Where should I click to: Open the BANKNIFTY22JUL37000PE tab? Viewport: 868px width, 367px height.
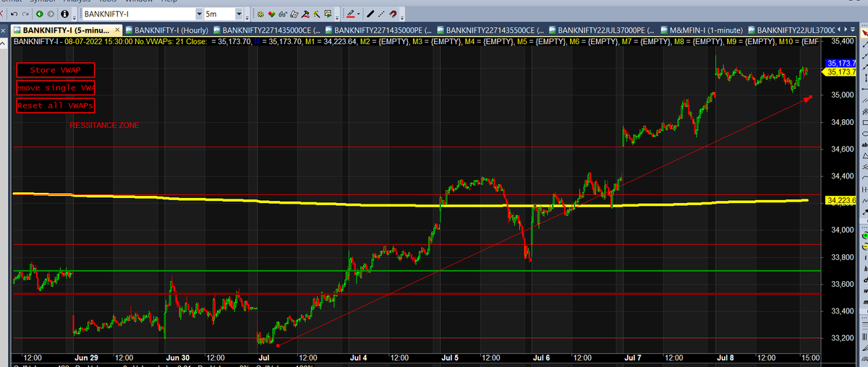[603, 30]
